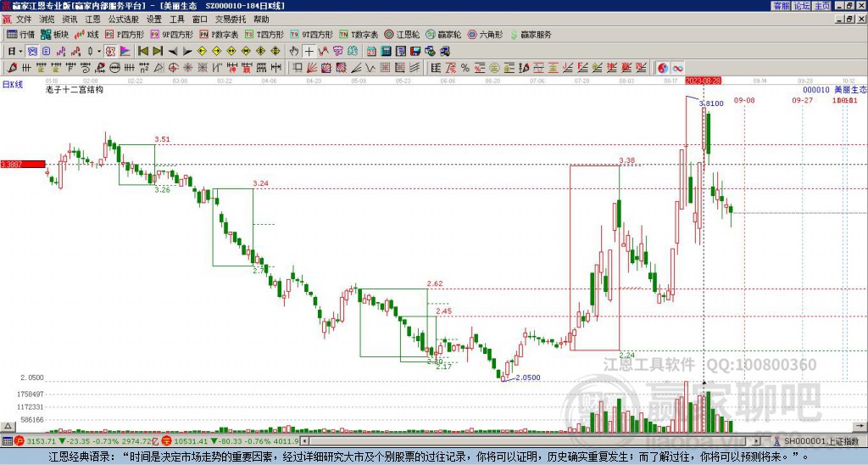Open the 帮助 menu
This screenshot has height=465, width=868.
(x=261, y=20)
